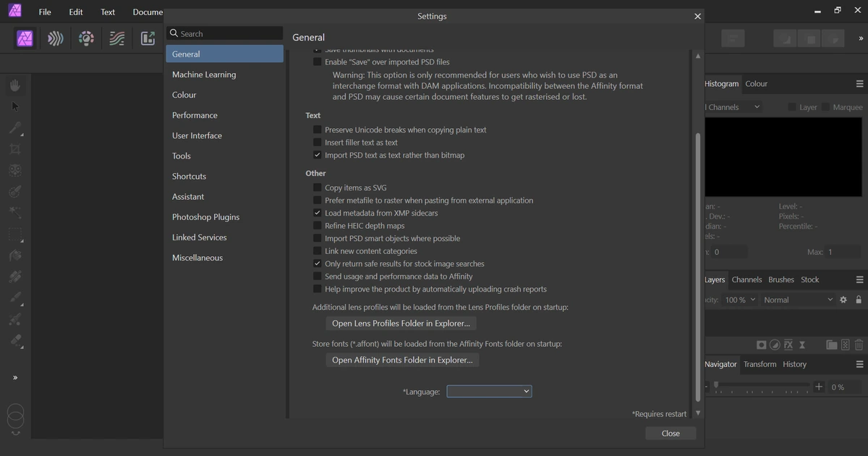The height and width of the screenshot is (456, 868).
Task: Click the Navigator zoom slider
Action: [x=764, y=387]
